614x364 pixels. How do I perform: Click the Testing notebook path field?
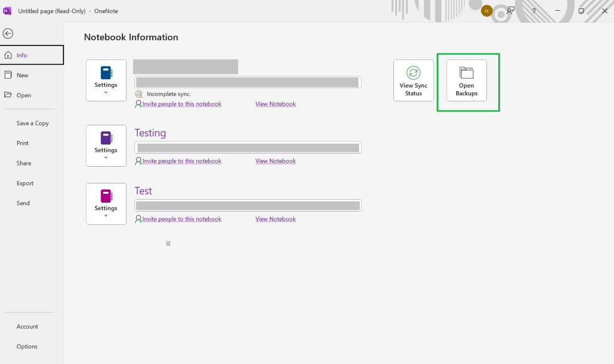coord(248,148)
